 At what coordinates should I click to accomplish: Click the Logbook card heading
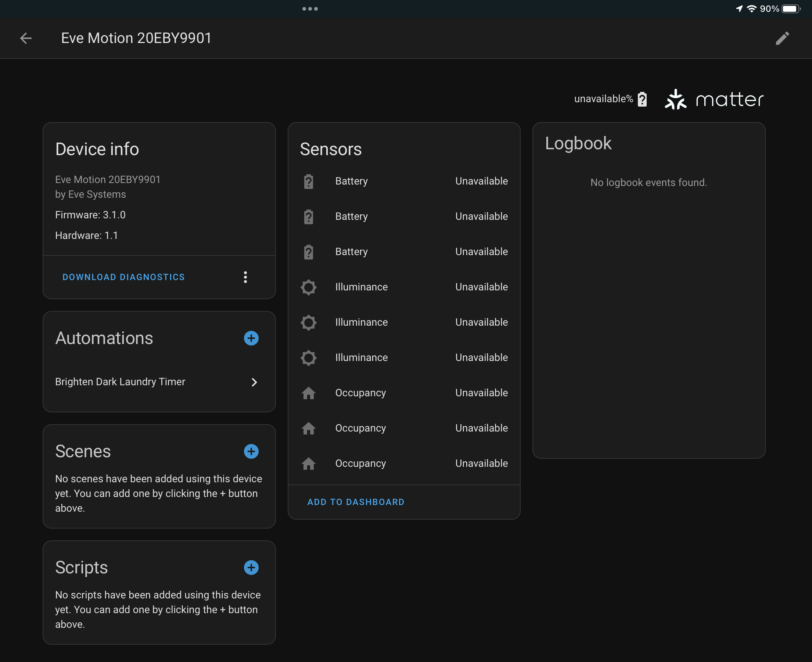pyautogui.click(x=578, y=143)
